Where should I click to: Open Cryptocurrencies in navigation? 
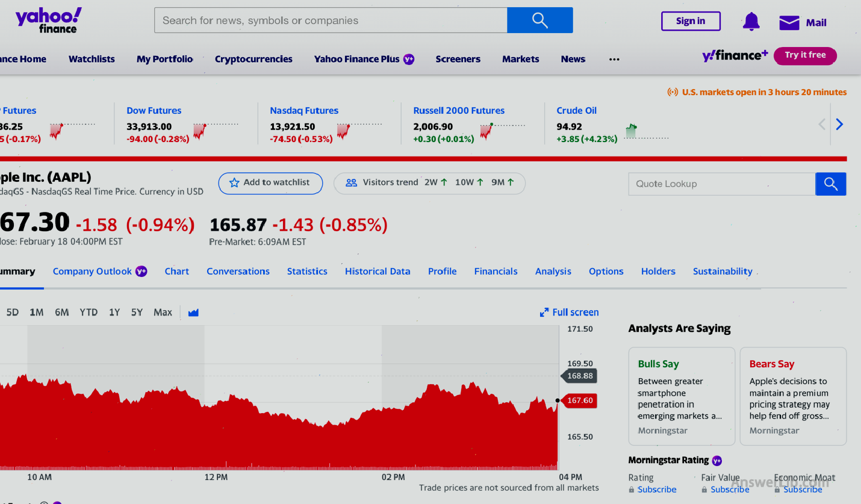[x=253, y=59]
